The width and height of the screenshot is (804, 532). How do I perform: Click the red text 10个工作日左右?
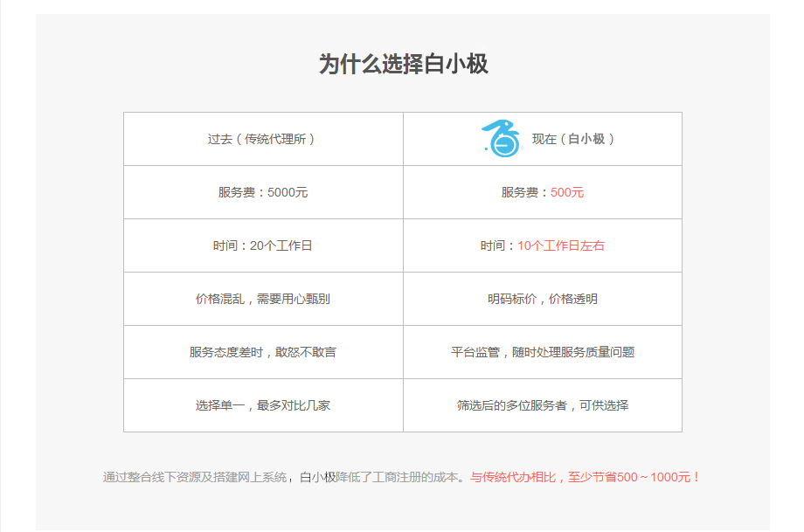[561, 245]
